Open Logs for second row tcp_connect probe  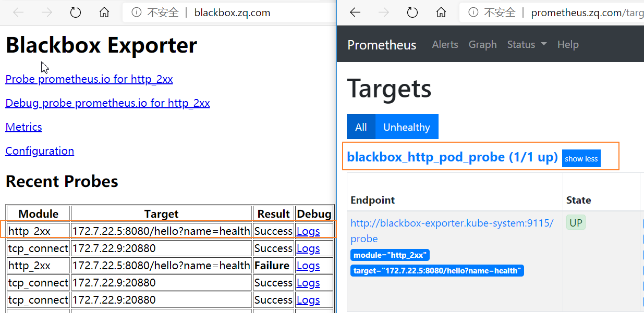coord(308,248)
